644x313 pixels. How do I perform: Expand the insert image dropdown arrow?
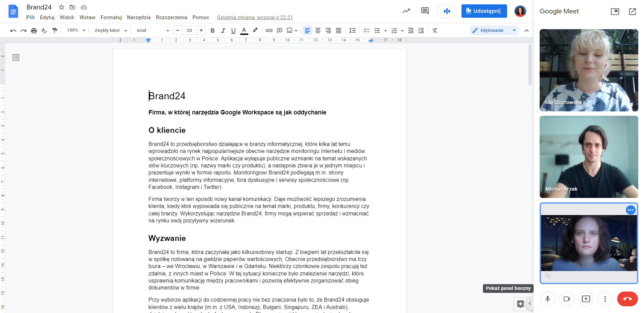296,31
